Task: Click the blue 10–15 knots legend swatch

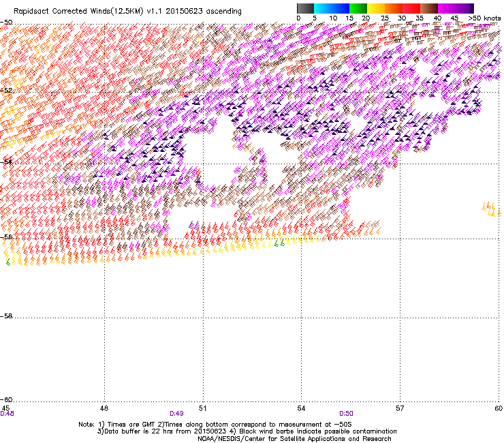Action: click(x=341, y=8)
